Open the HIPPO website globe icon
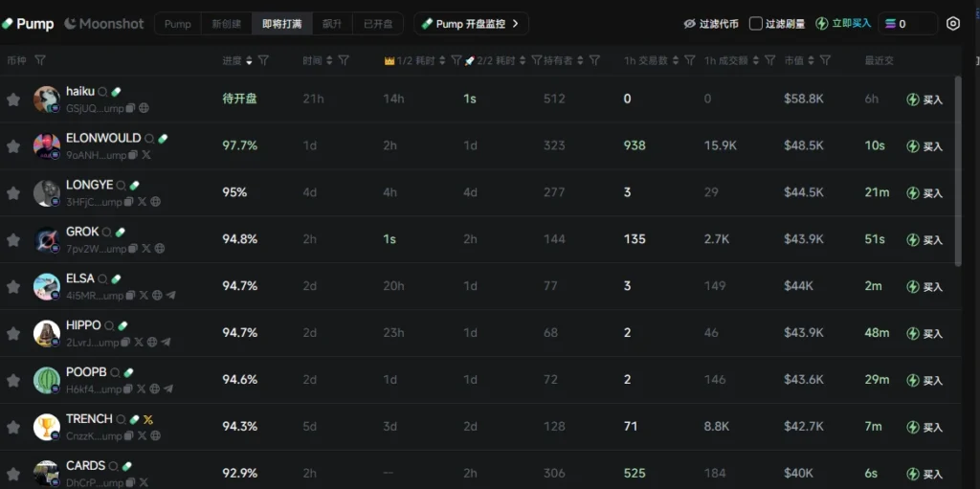This screenshot has width=980, height=489. tap(152, 343)
